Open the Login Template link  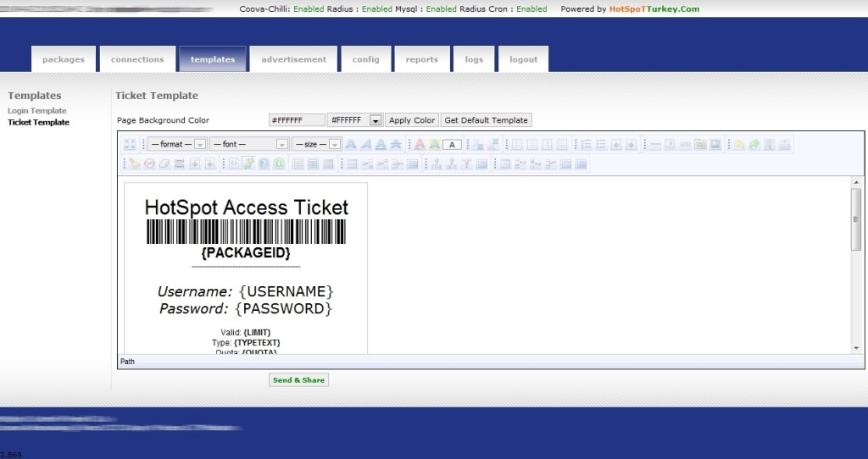[37, 111]
